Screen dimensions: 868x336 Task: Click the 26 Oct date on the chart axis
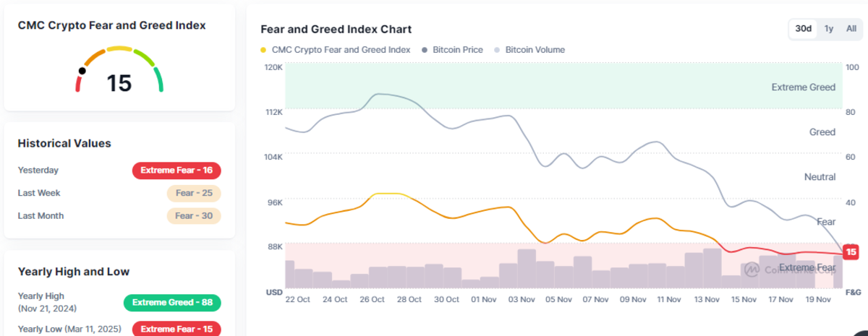click(x=373, y=299)
